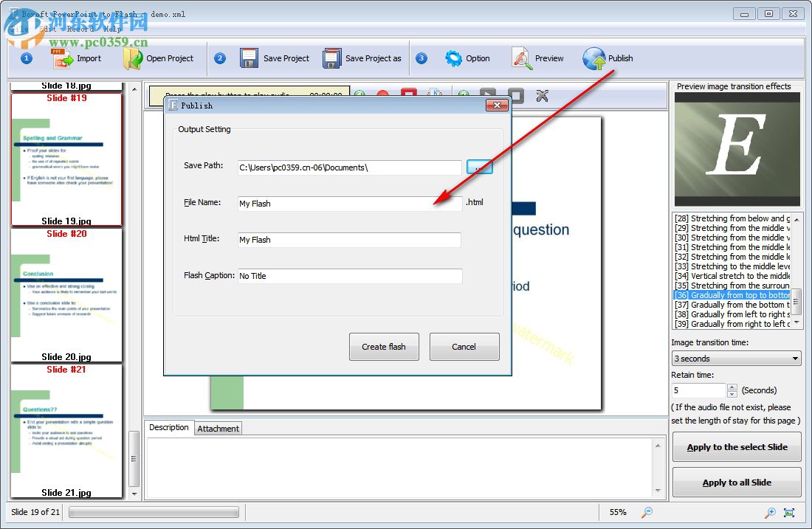Open the Record menu
Screen dimensions: 812x529
tap(80, 29)
